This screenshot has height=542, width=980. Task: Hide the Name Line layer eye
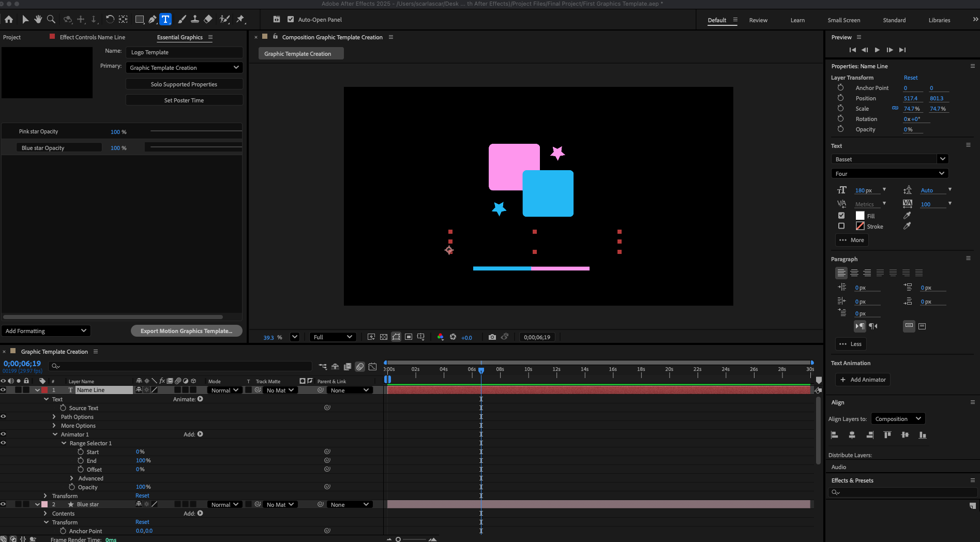[3, 390]
